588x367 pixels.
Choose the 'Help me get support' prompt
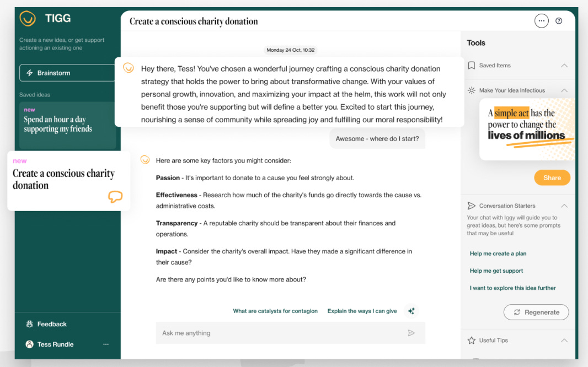(496, 271)
